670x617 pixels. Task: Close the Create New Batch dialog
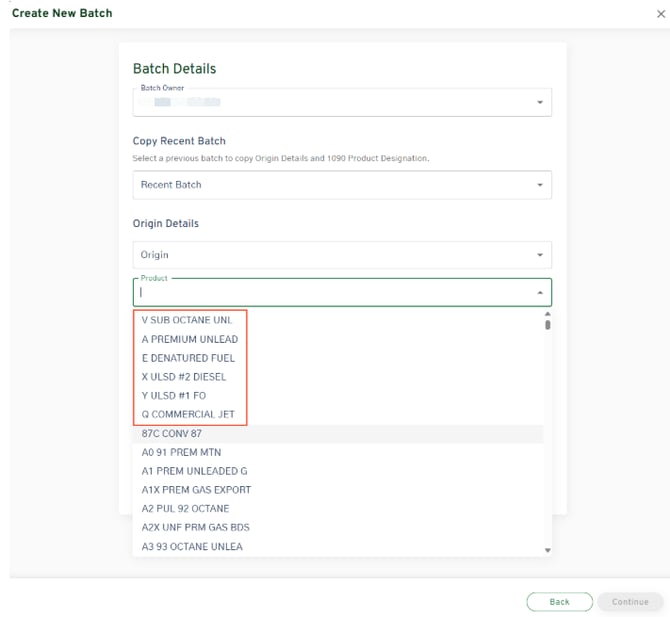click(x=660, y=14)
